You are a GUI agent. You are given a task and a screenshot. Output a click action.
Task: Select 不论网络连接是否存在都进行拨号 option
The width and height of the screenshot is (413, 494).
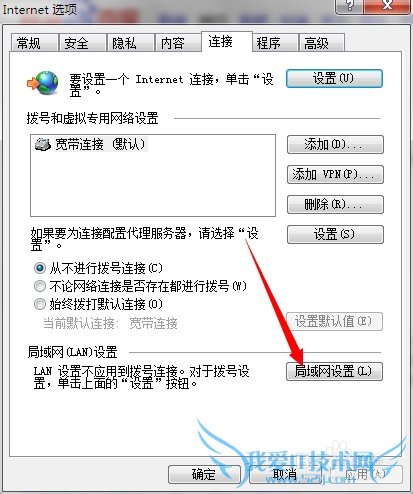[40, 286]
